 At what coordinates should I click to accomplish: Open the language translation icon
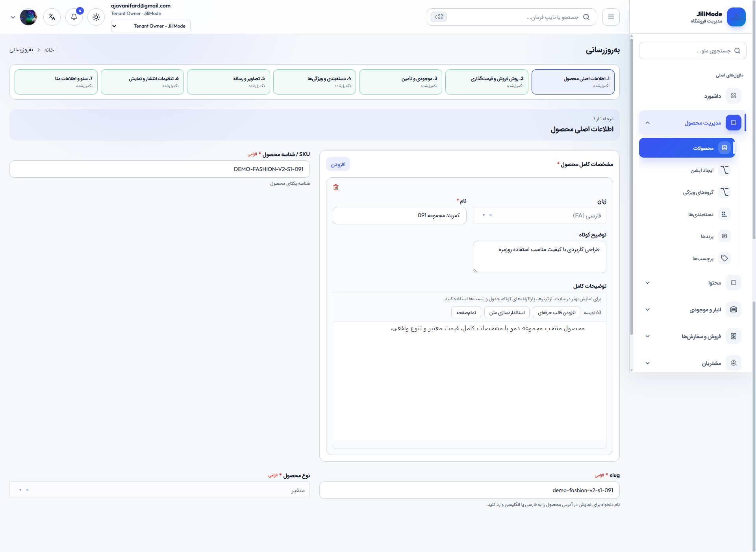(x=52, y=17)
